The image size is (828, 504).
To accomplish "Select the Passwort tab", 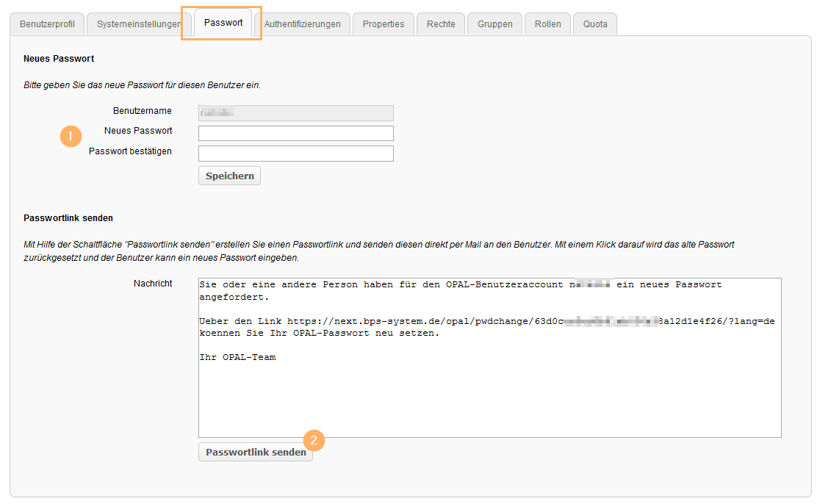I will tap(223, 23).
